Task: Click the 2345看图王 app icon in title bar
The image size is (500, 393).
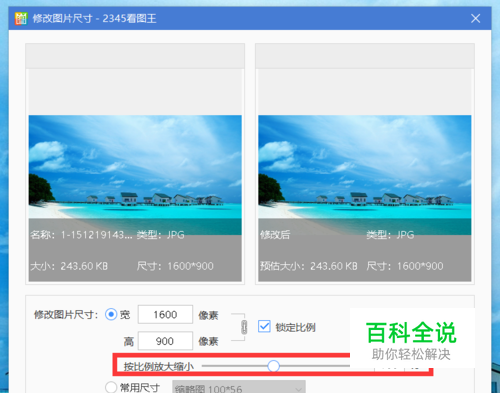Action: (x=21, y=18)
